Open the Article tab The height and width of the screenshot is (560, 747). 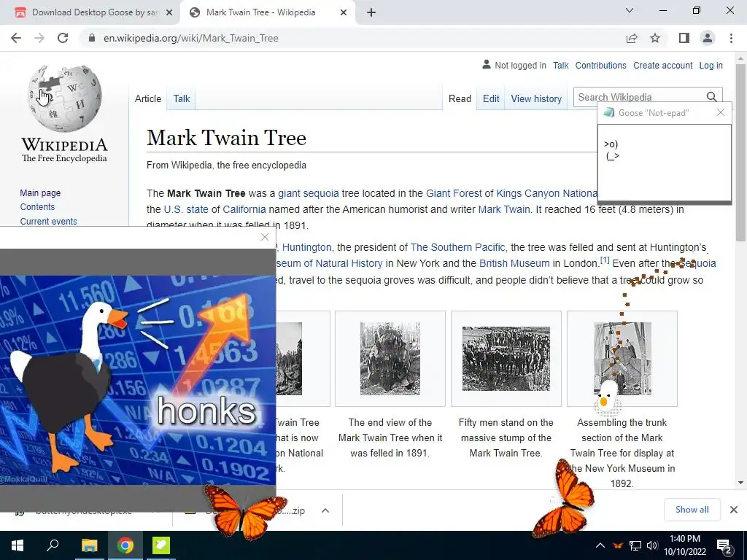[x=148, y=98]
